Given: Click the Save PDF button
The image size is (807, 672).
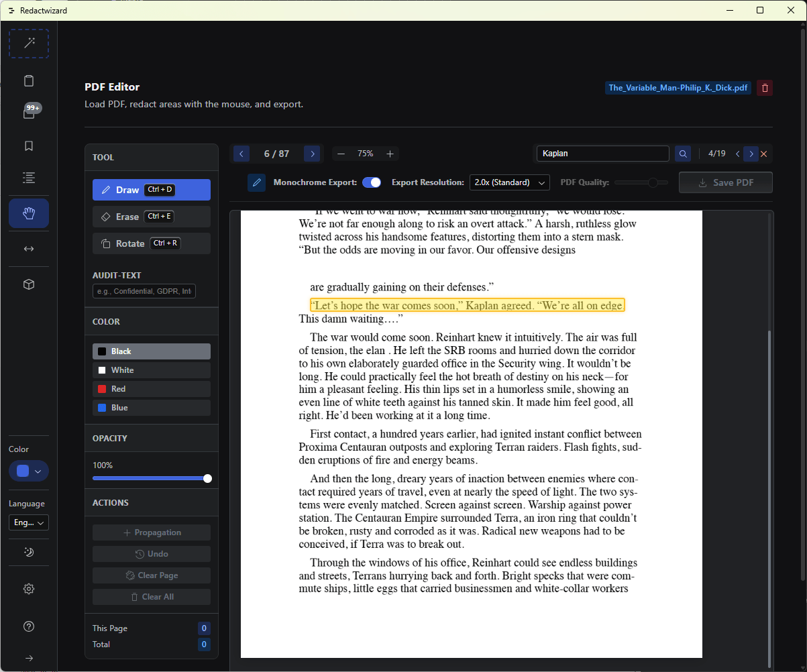Looking at the screenshot, I should click(x=726, y=182).
